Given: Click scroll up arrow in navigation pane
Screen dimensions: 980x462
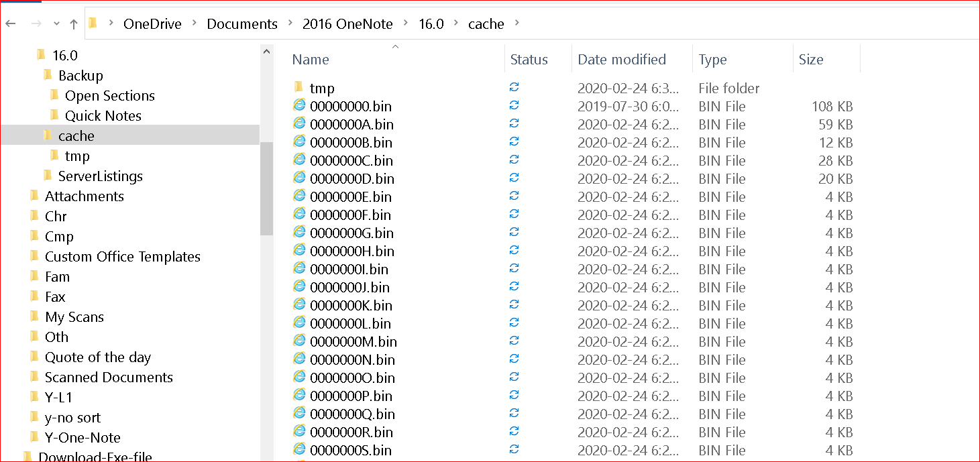Looking at the screenshot, I should click(266, 52).
